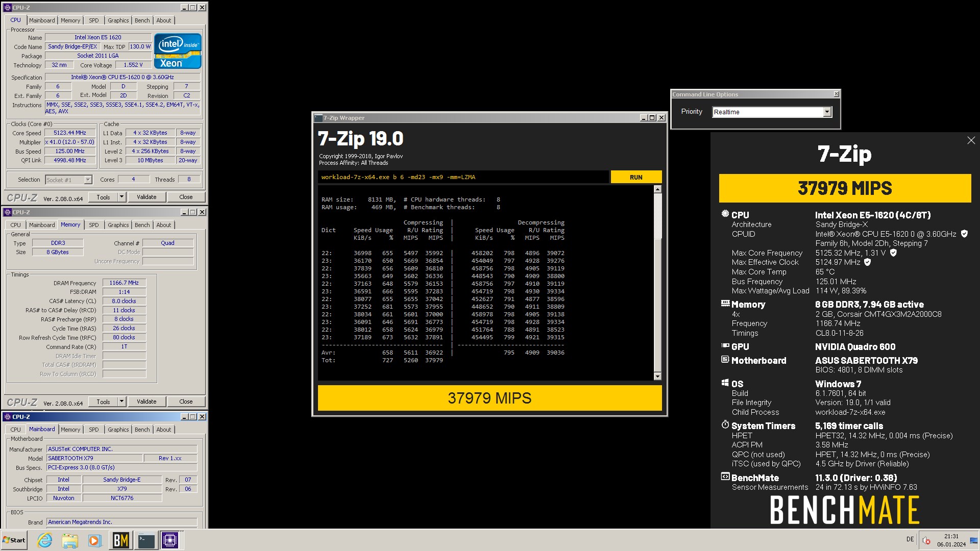Switch to Memory tab in top CPU-Z window
980x551 pixels.
[70, 20]
